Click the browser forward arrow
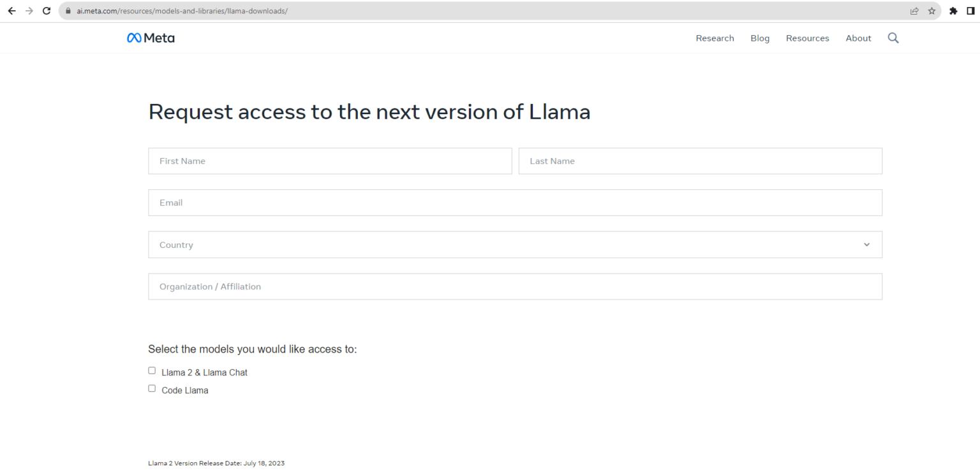Viewport: 980px width, 473px height. 28,11
